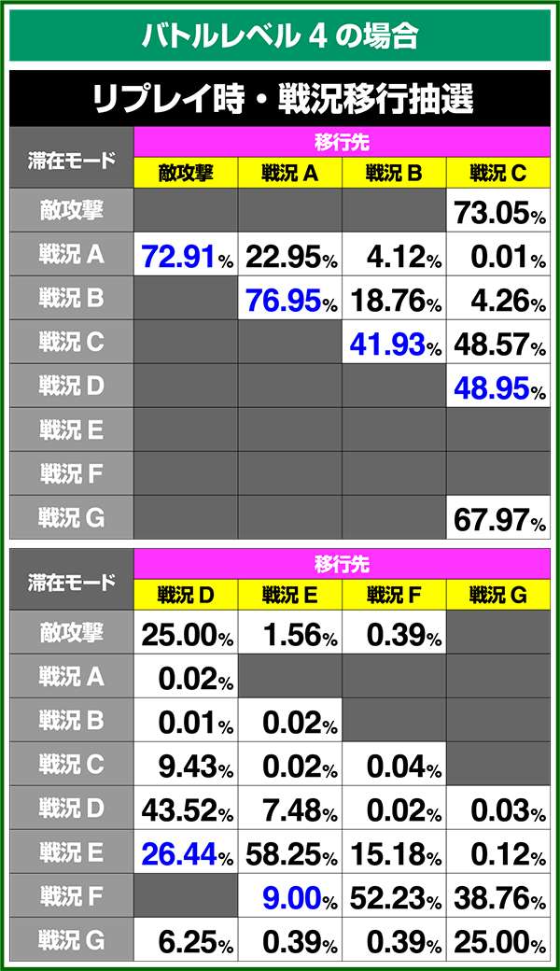560x971 pixels.
Task: Select the yellow 戦況 D column header
Action: pyautogui.click(x=186, y=595)
